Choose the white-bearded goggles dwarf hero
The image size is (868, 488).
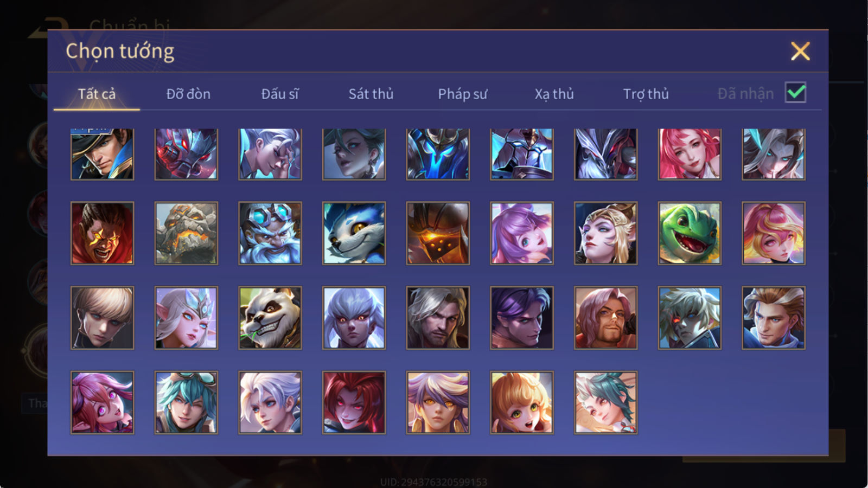click(270, 233)
